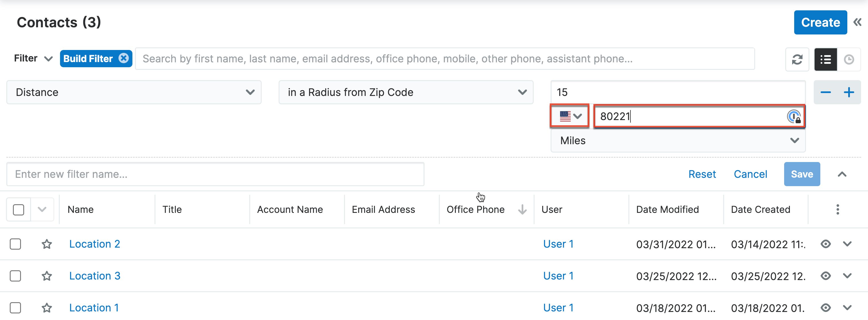Switch to list view icon

[x=825, y=60]
